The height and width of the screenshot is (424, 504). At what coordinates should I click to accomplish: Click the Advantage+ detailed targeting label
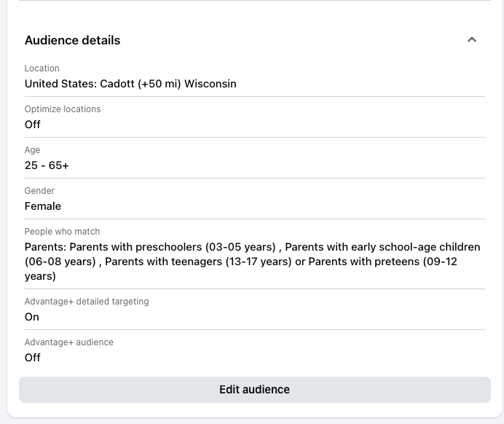pyautogui.click(x=87, y=302)
